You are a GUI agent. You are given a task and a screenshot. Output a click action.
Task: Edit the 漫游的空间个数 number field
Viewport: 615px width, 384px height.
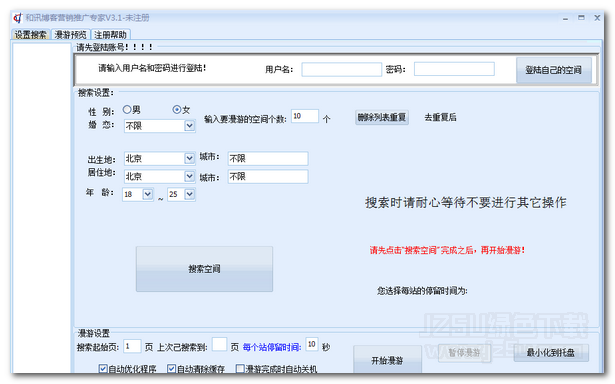pos(305,116)
